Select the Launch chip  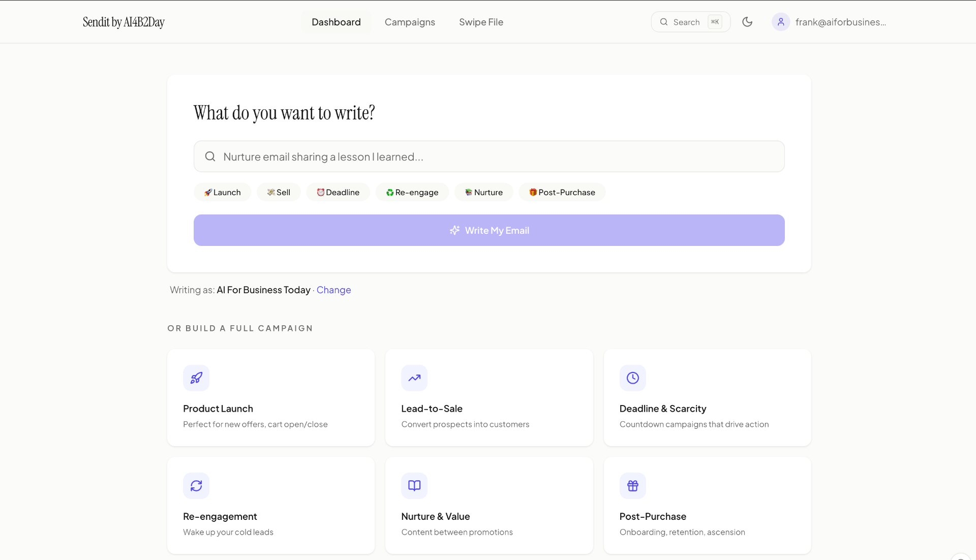[x=223, y=192]
